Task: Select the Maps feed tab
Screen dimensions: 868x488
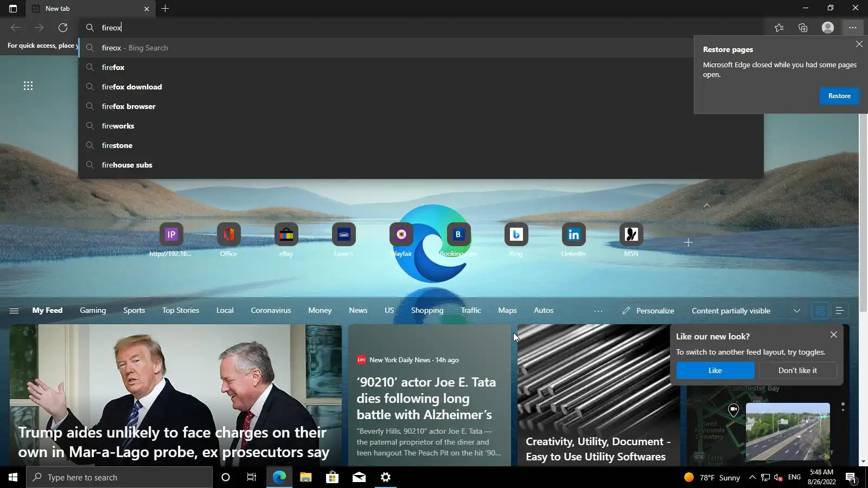Action: click(x=507, y=310)
